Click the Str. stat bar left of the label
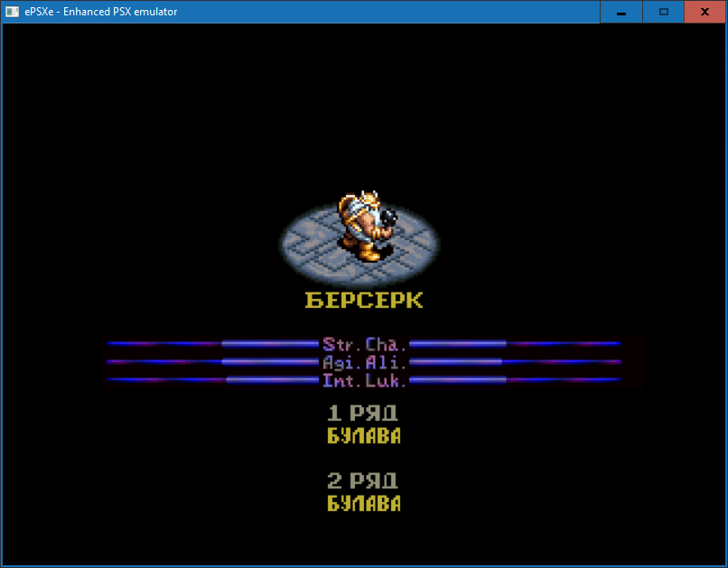This screenshot has width=728, height=568. tap(212, 344)
